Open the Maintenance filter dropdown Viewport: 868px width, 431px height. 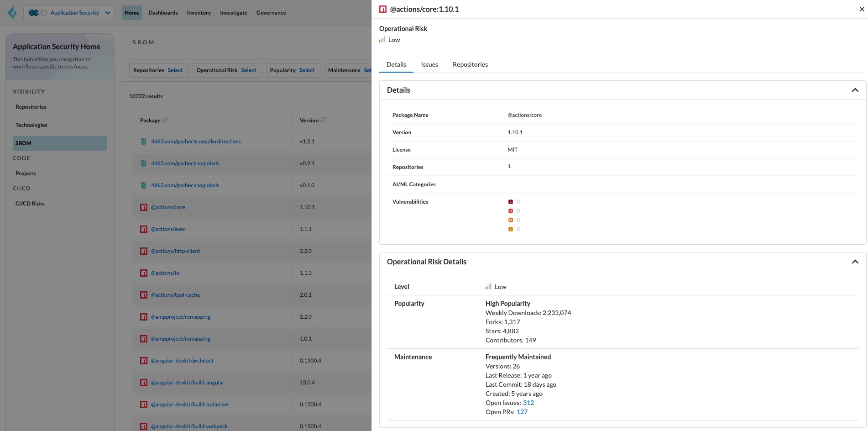(348, 70)
